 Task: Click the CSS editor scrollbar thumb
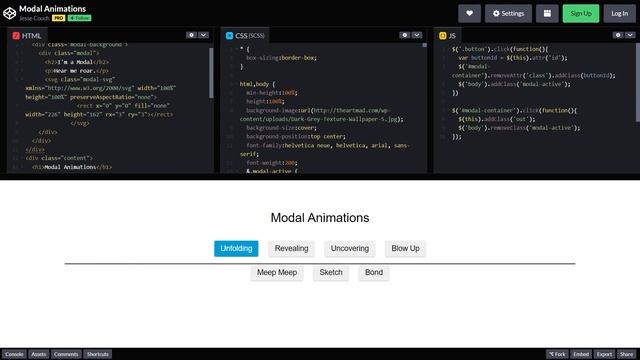pyautogui.click(x=424, y=45)
